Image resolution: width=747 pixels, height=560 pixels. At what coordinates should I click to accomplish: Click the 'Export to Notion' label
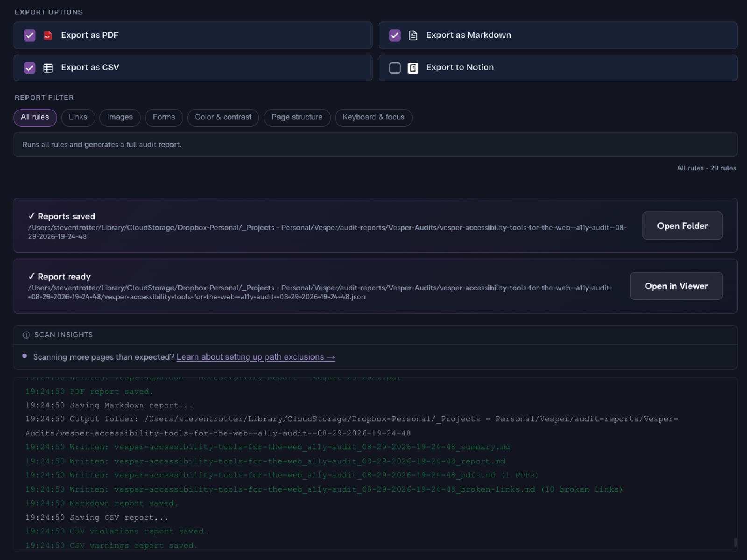pos(460,68)
